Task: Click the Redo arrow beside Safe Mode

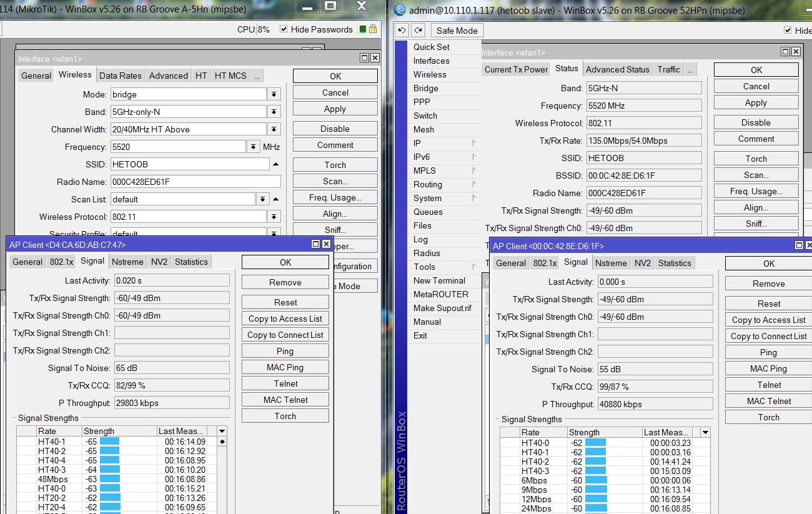Action: click(418, 30)
